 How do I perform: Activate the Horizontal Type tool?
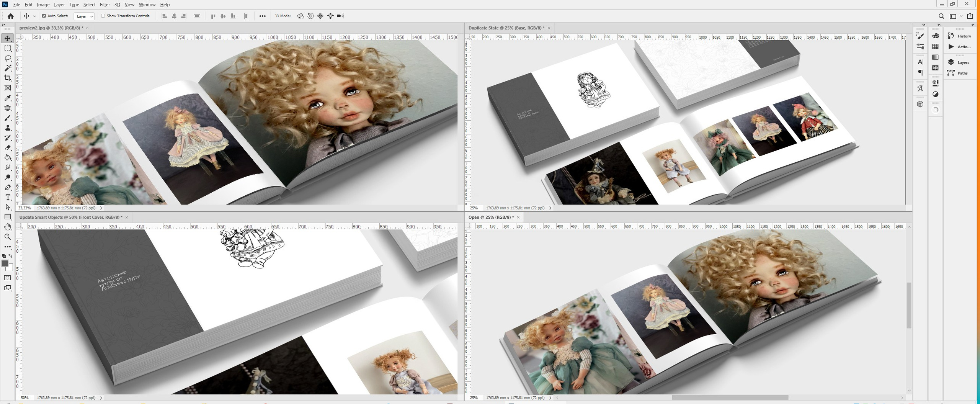click(8, 197)
